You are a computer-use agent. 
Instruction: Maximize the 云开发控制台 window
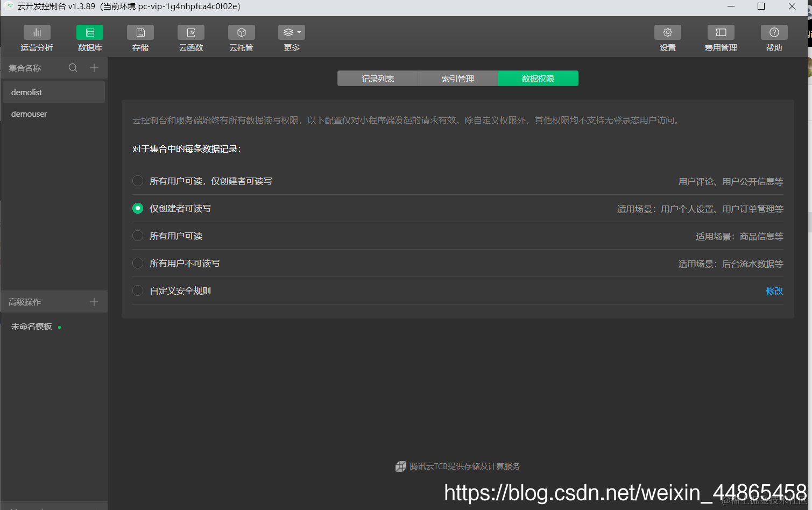(x=761, y=6)
